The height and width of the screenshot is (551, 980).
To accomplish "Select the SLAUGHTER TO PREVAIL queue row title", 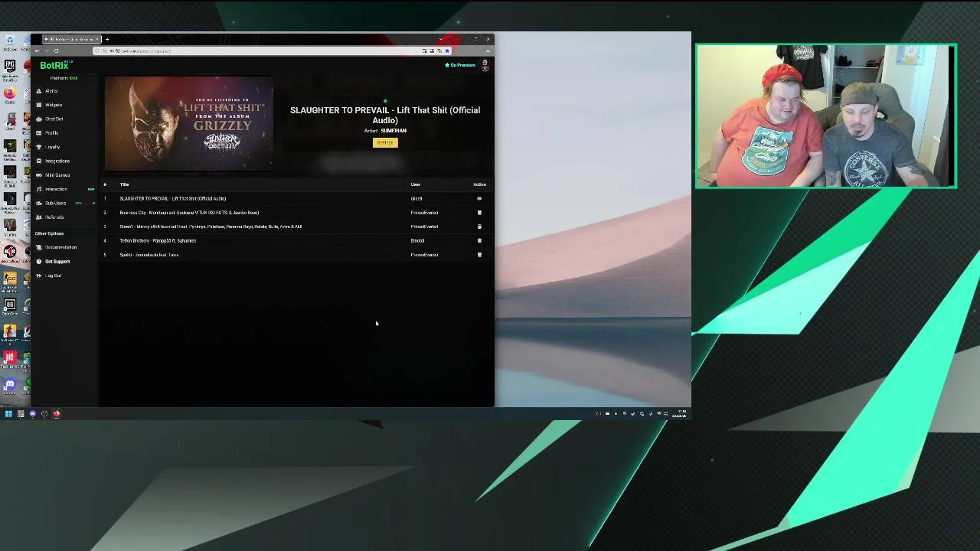I will (172, 198).
